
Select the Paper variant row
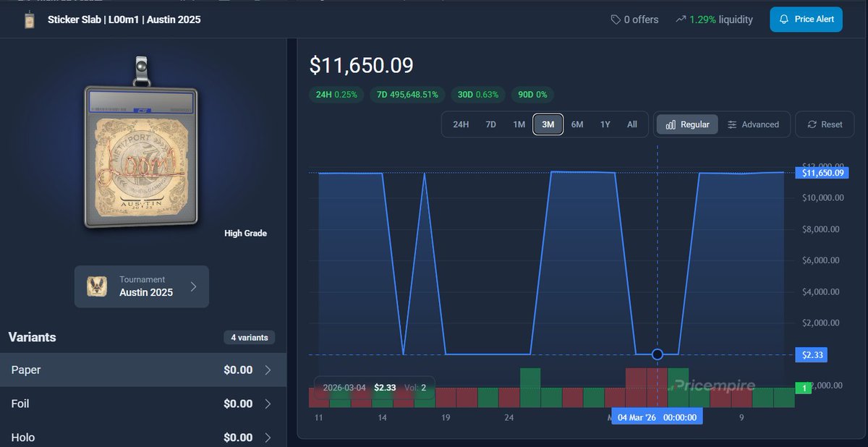point(143,370)
